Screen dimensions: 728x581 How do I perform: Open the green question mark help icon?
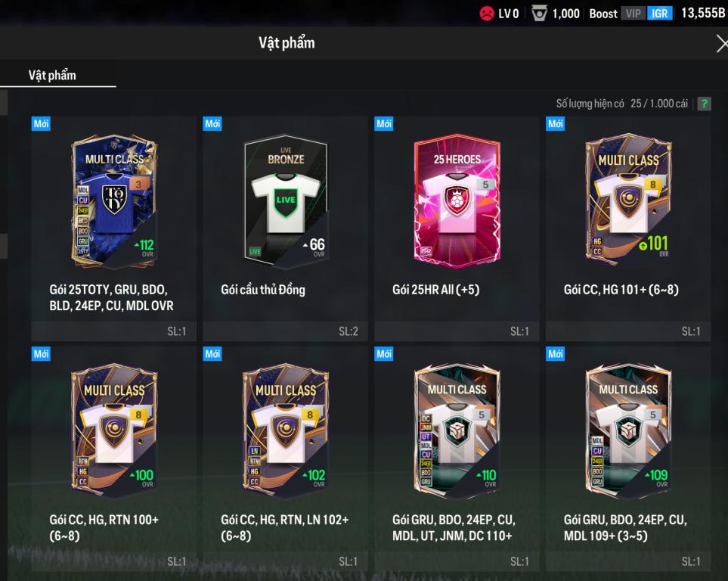coord(705,104)
